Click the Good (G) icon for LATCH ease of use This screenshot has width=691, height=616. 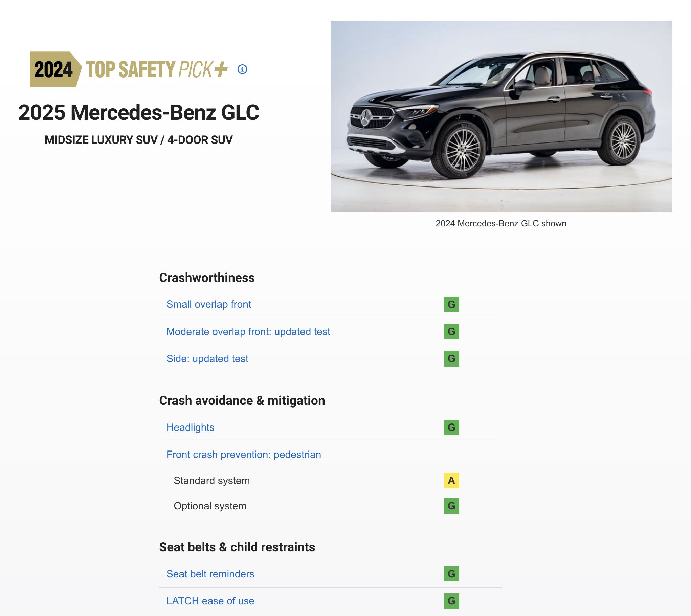coord(451,600)
